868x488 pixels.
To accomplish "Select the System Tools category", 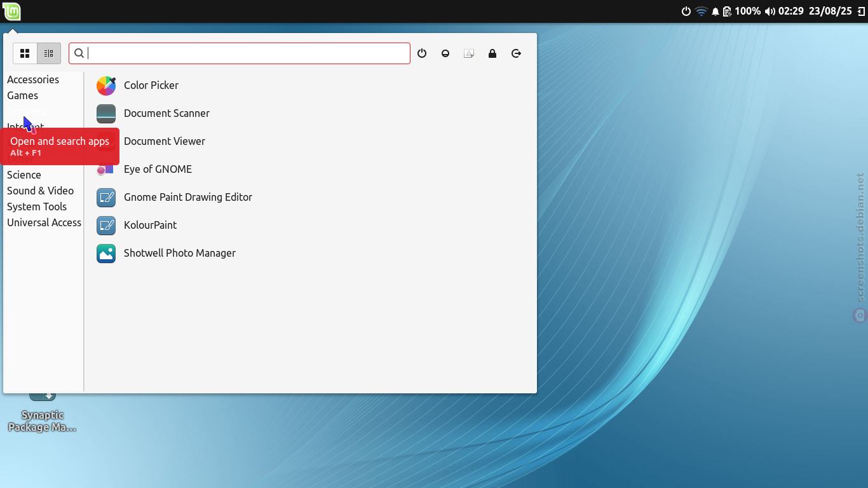I will pos(37,207).
